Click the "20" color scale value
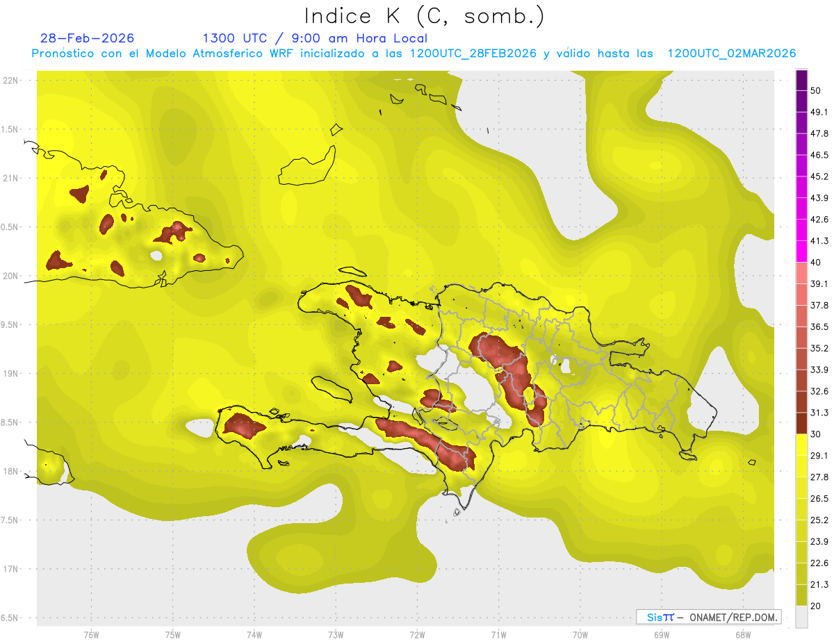Image resolution: width=834 pixels, height=644 pixels. click(x=817, y=606)
